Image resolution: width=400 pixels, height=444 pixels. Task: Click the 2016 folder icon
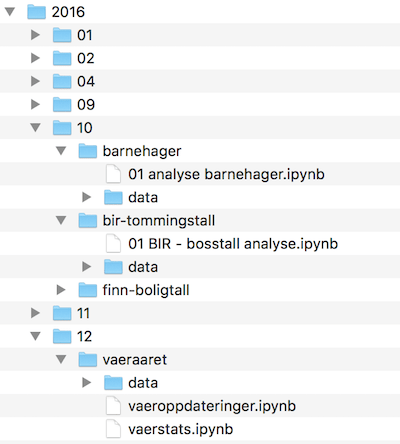(x=36, y=12)
